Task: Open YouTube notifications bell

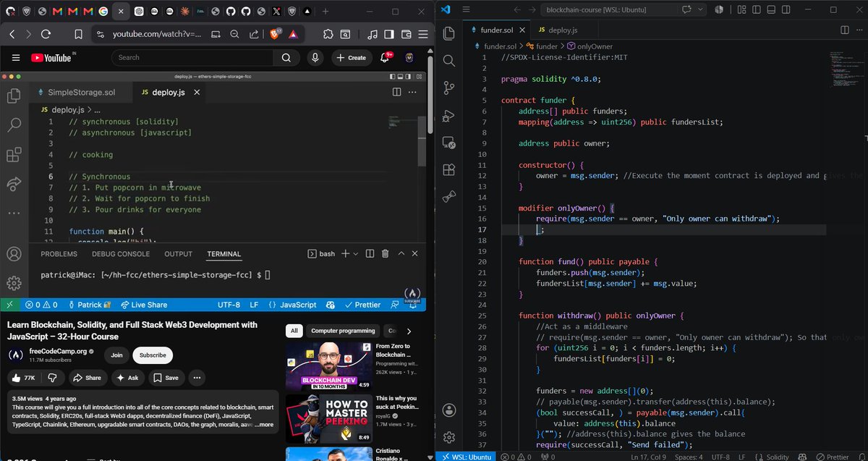Action: [385, 58]
